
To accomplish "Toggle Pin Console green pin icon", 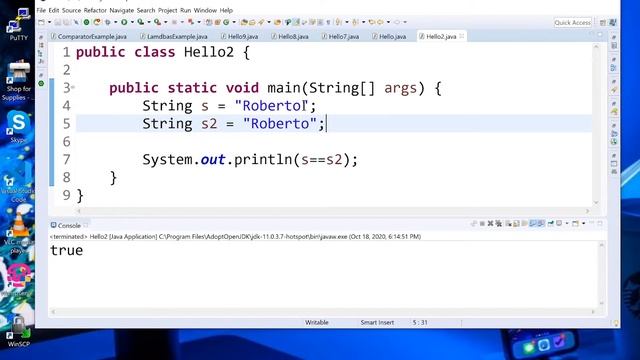I will point(551,224).
